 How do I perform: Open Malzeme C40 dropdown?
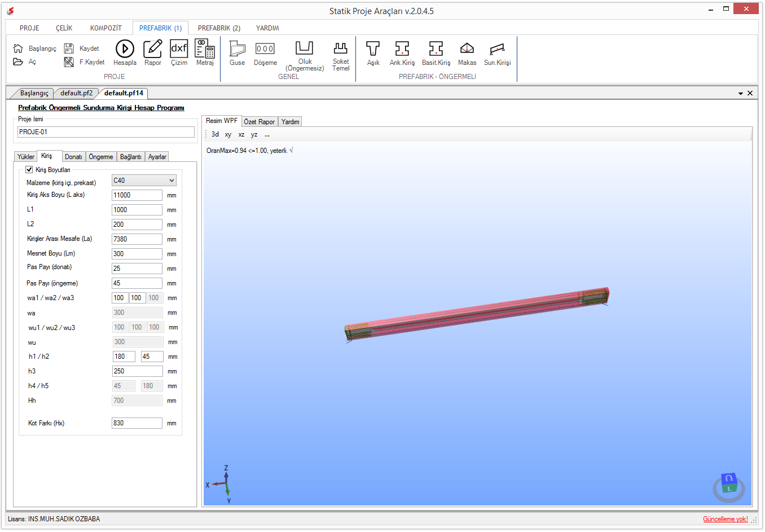(x=144, y=181)
